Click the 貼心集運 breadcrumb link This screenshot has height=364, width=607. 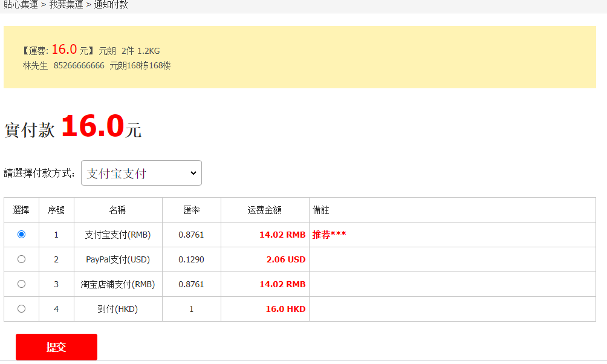pos(21,5)
